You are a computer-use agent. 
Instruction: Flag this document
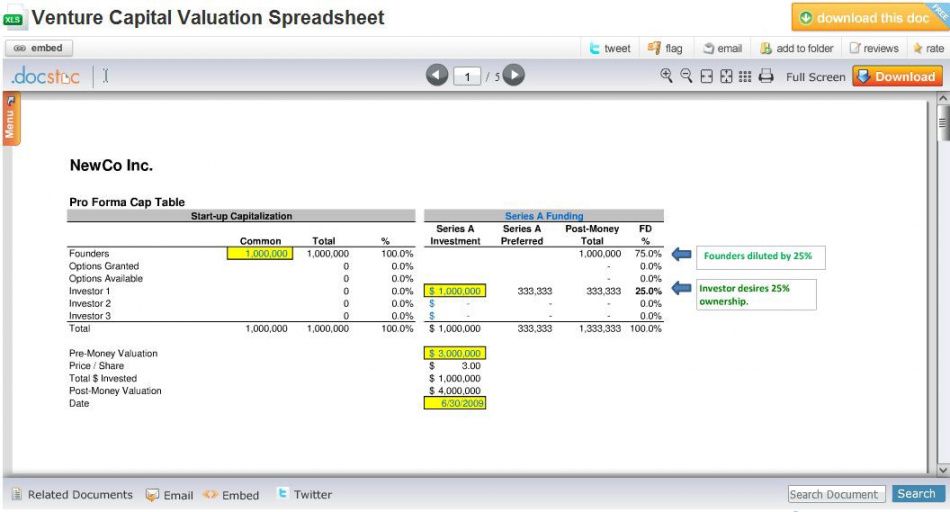coord(665,48)
